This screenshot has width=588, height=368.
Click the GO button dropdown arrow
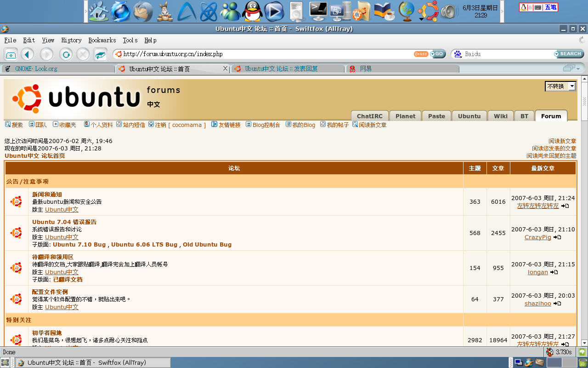point(433,54)
